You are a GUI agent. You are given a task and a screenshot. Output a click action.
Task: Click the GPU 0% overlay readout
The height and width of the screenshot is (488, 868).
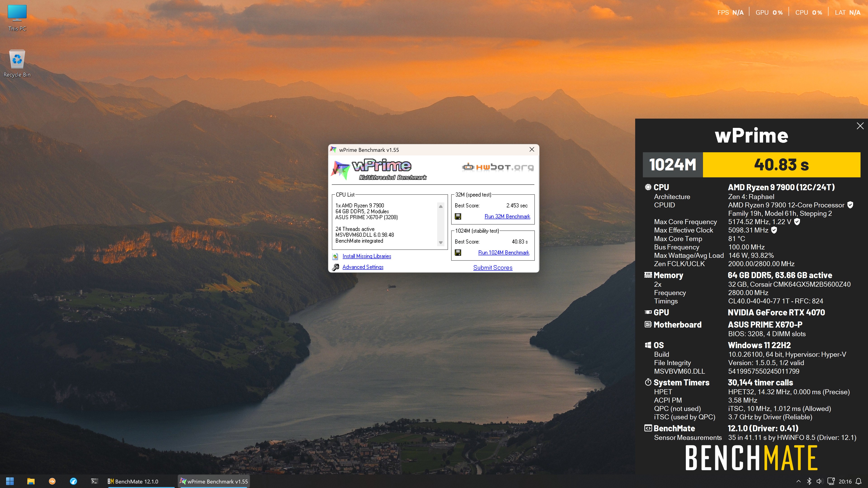769,12
